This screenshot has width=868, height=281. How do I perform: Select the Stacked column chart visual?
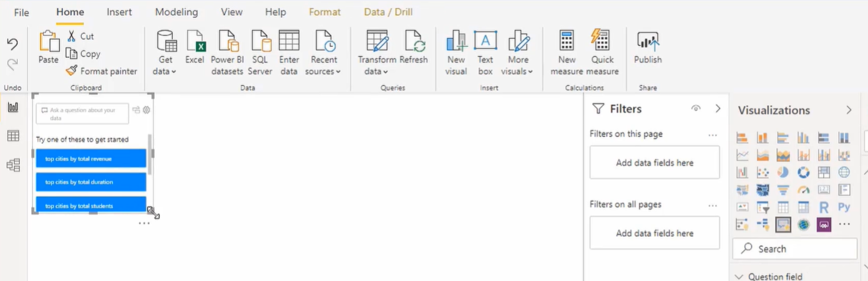(x=763, y=138)
